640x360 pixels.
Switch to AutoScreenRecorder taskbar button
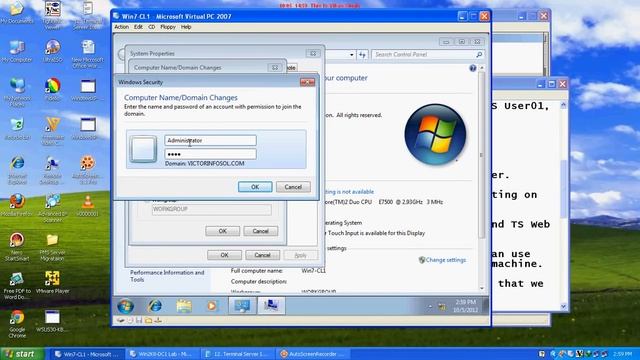pos(313,354)
